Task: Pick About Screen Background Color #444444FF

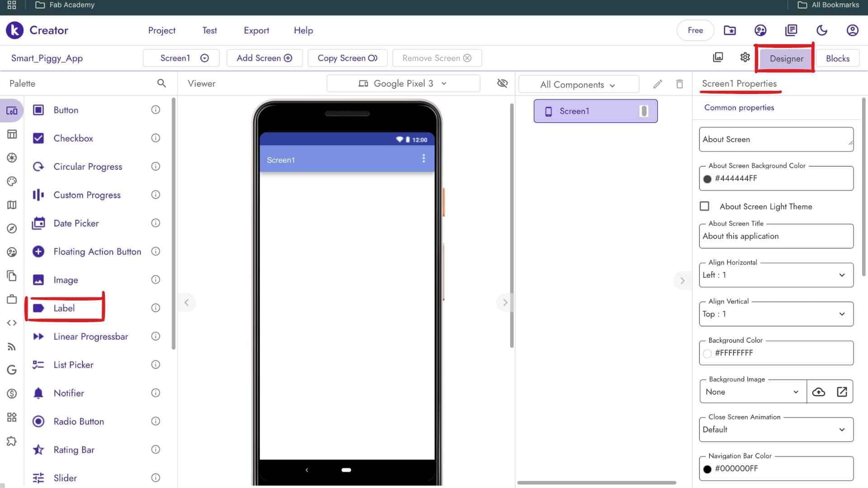Action: pos(776,178)
